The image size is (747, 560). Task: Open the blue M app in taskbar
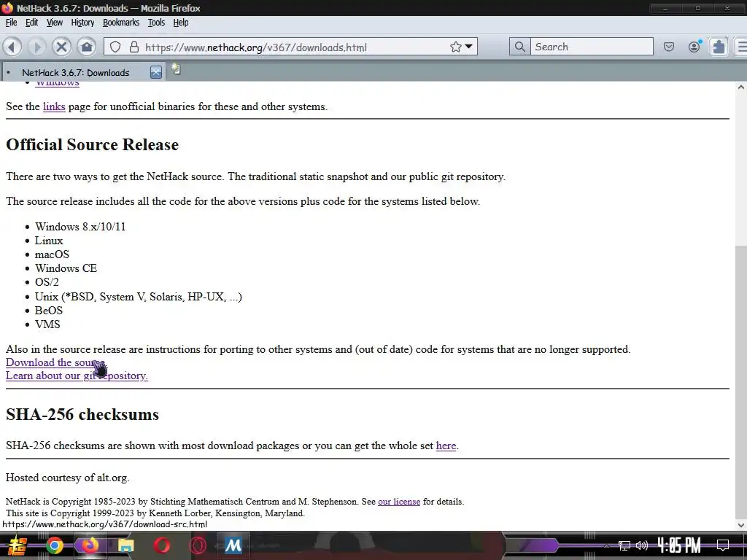click(233, 545)
